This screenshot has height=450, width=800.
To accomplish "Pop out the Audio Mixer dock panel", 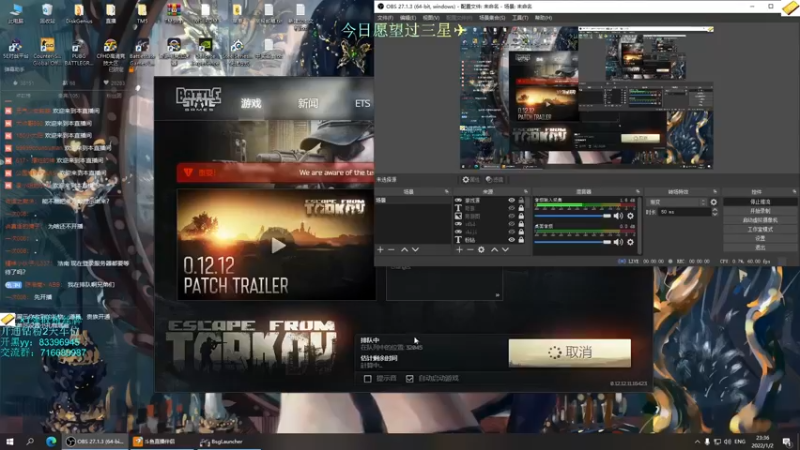I will click(637, 192).
